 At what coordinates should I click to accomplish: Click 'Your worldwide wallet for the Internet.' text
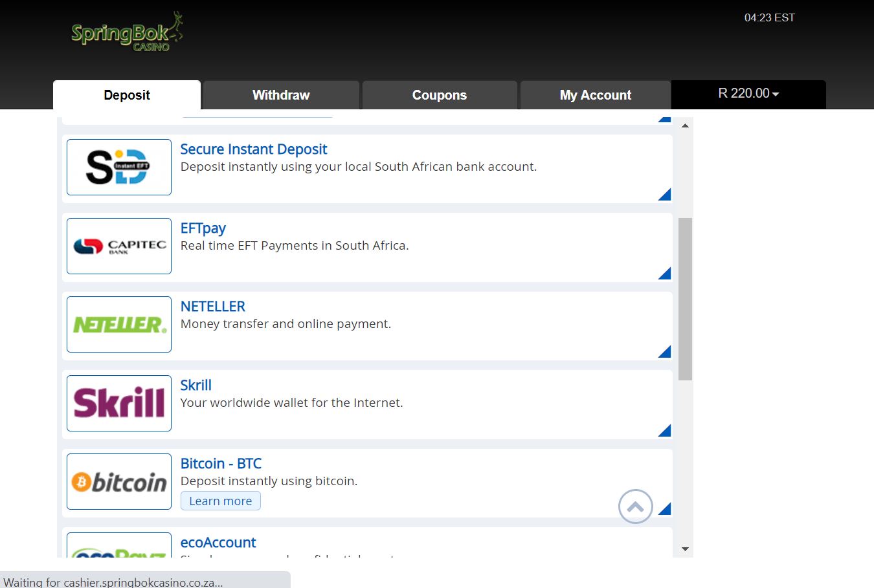292,403
